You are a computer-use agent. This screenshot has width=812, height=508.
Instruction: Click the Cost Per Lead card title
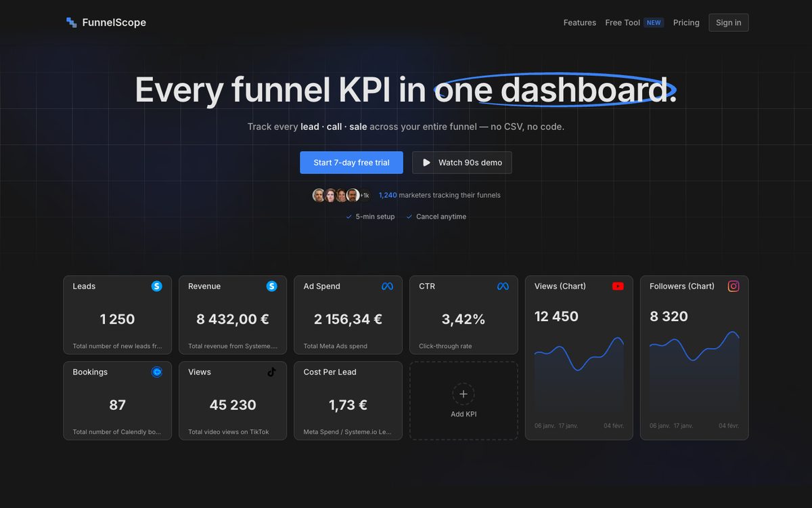click(x=330, y=372)
